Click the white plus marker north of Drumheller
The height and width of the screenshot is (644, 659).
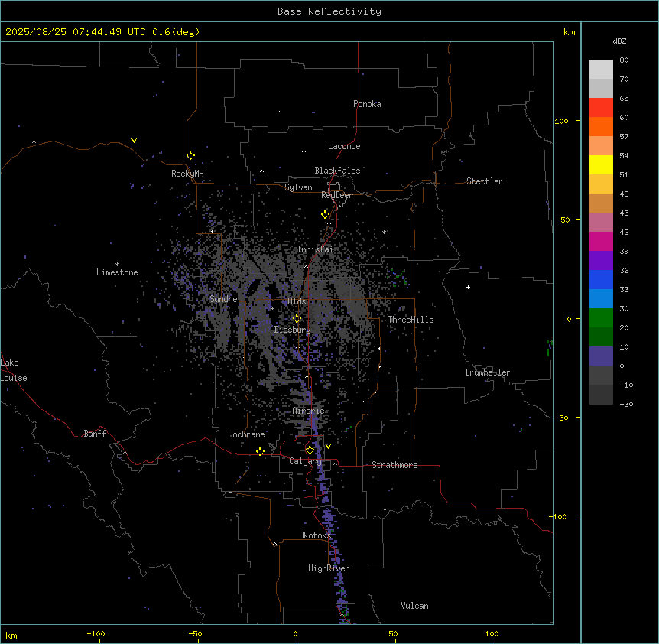468,287
